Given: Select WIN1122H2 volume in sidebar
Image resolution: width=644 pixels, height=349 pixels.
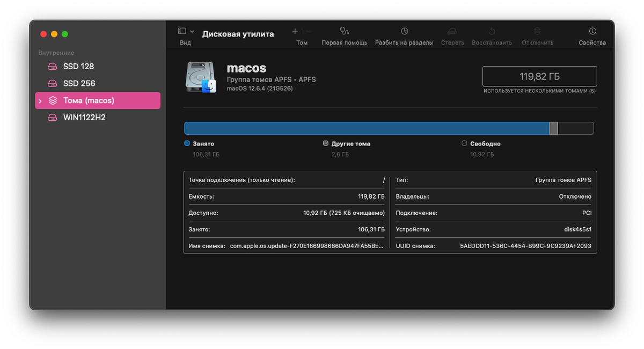Looking at the screenshot, I should pyautogui.click(x=98, y=117).
